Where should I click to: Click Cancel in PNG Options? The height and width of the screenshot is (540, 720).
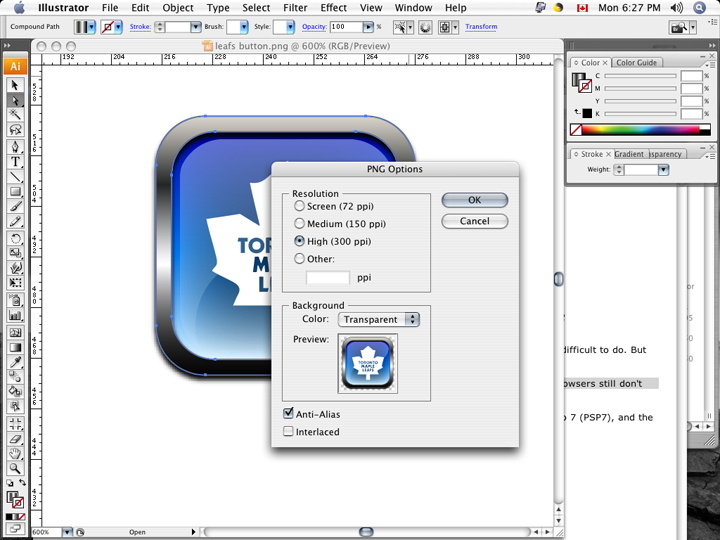[x=474, y=221]
